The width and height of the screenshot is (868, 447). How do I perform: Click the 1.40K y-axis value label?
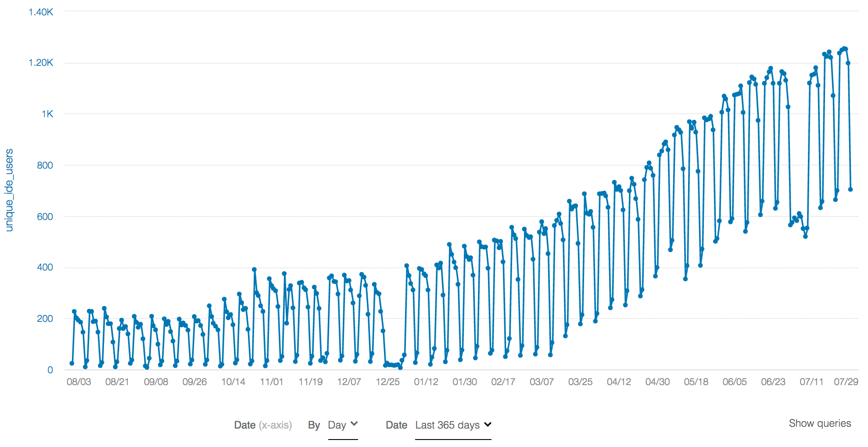tap(41, 12)
